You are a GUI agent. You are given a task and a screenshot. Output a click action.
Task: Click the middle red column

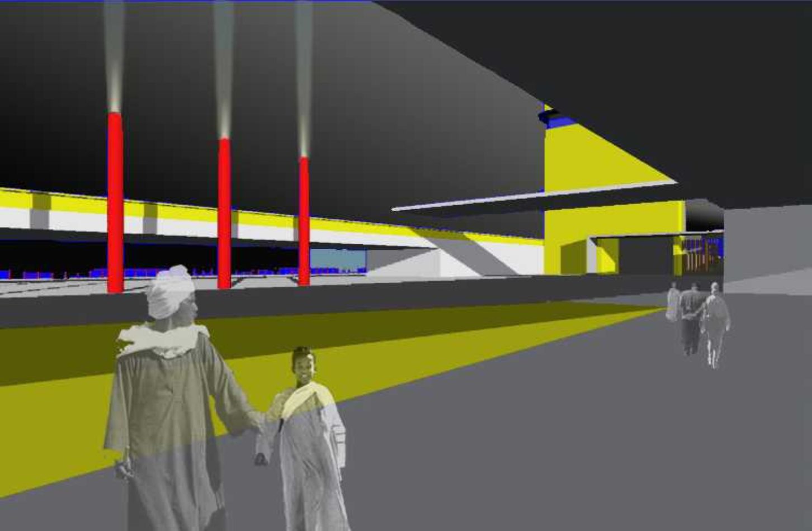tap(224, 212)
